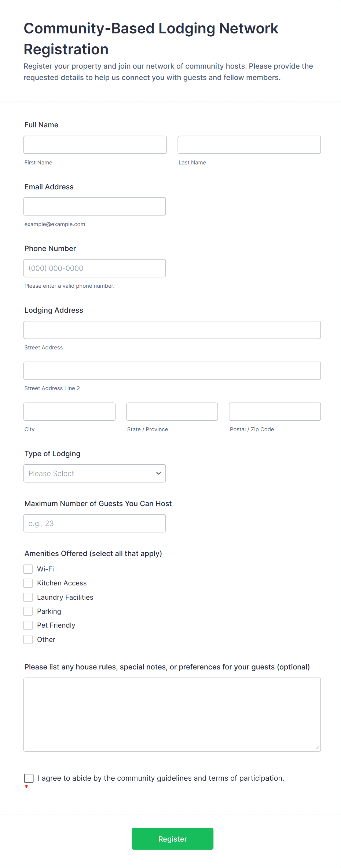Click the house rules text area
341x868 pixels.
click(172, 714)
